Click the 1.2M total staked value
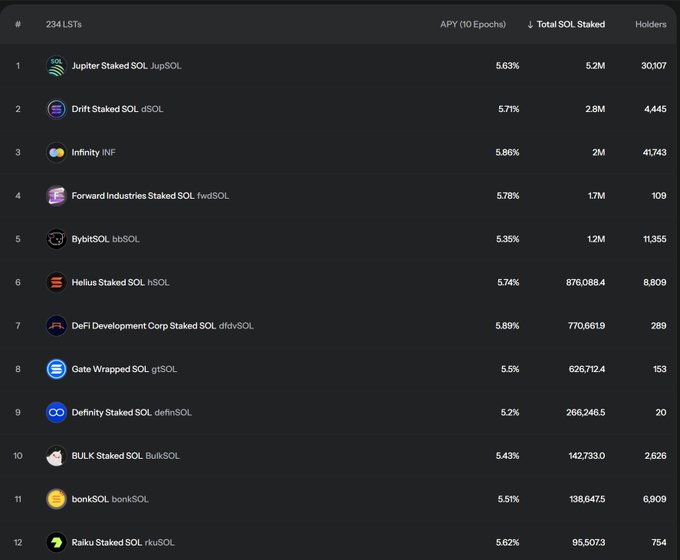 point(596,239)
